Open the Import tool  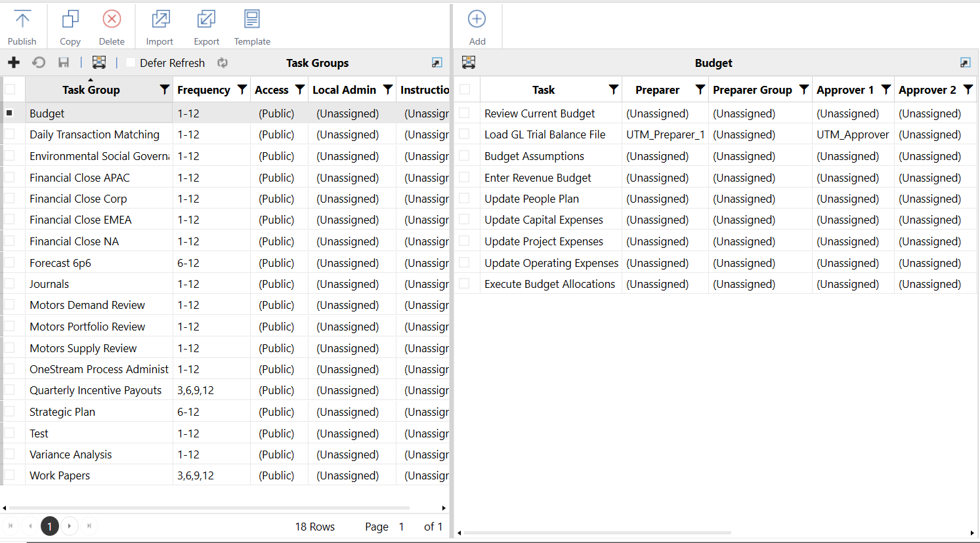point(160,26)
